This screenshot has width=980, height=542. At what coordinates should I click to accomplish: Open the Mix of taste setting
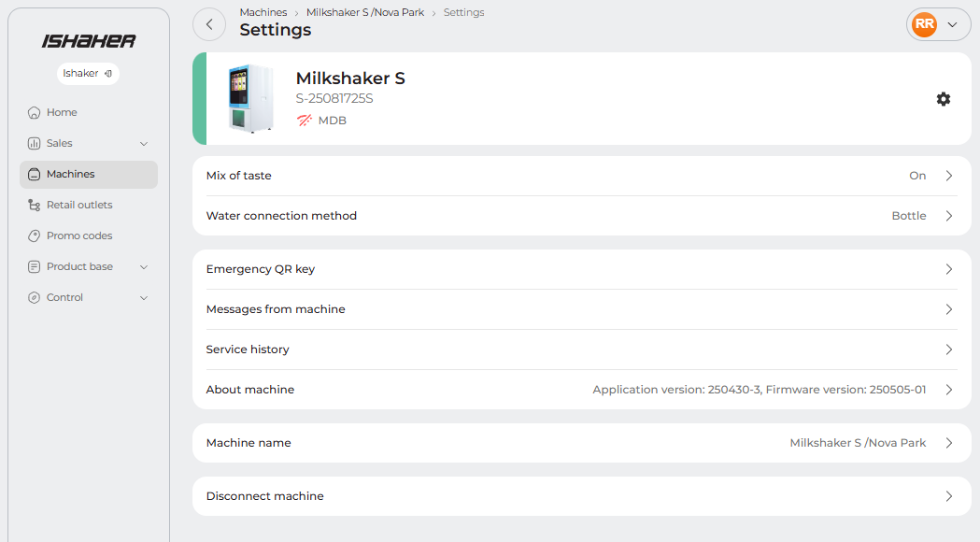[581, 176]
